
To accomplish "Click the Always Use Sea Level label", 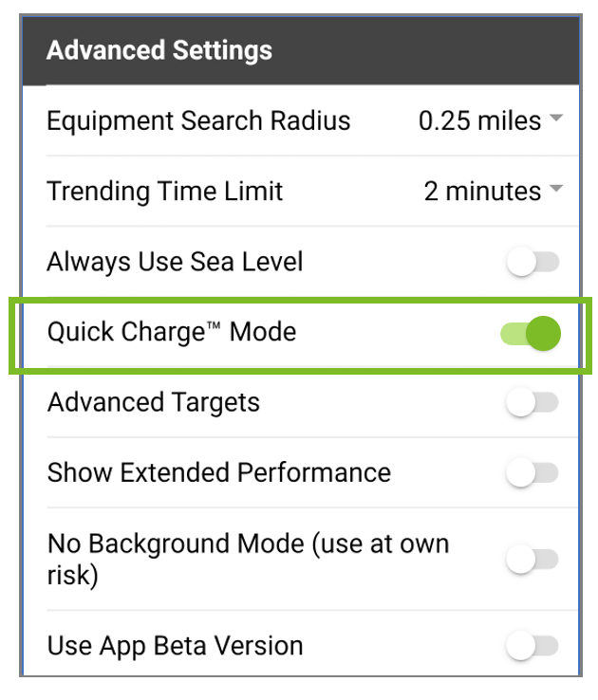I will click(175, 262).
